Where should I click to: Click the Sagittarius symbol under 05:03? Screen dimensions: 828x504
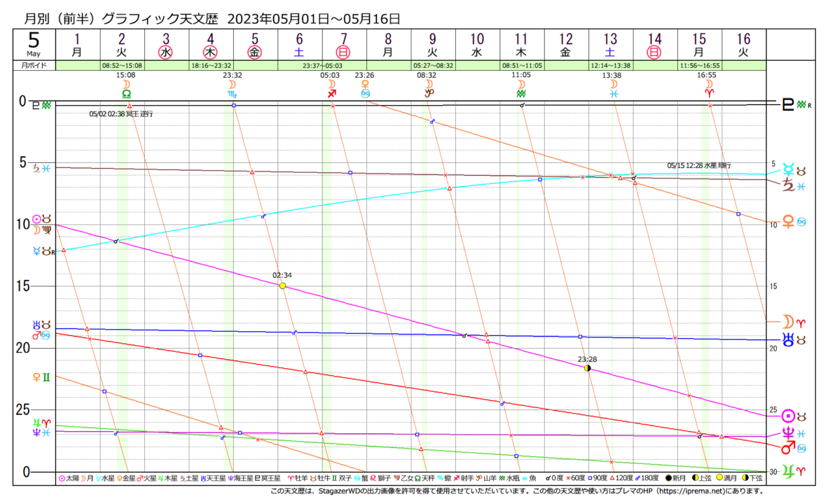[x=333, y=92]
